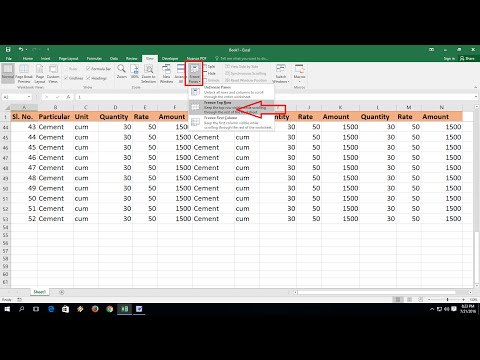The height and width of the screenshot is (360, 480).
Task: Click Page Layout view icon in status bar
Action: [410, 299]
